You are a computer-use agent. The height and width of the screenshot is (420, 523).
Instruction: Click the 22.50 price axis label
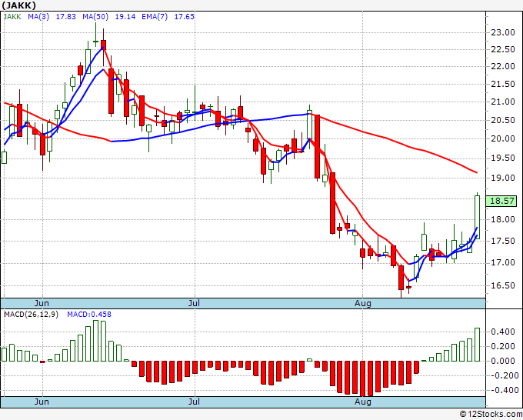tap(503, 49)
